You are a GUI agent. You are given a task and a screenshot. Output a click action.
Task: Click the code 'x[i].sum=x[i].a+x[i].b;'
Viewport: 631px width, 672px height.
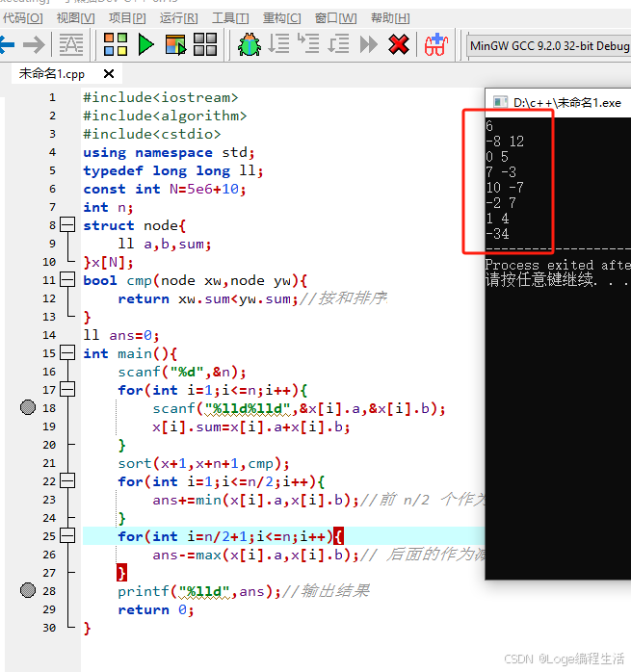coord(251,426)
